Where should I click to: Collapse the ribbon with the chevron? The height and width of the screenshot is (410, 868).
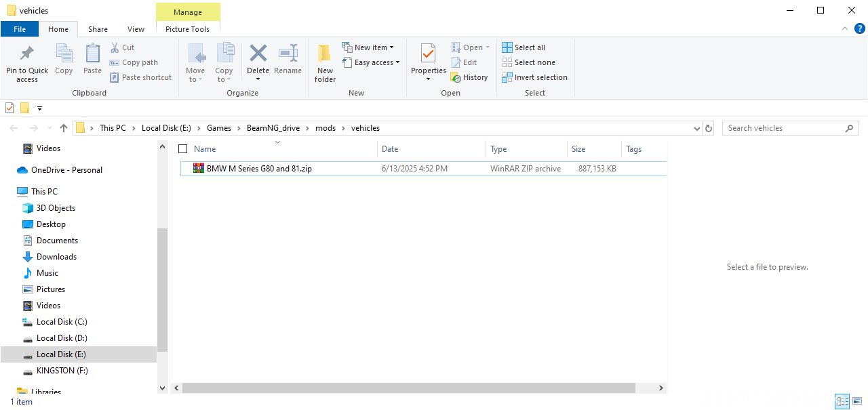pos(844,29)
